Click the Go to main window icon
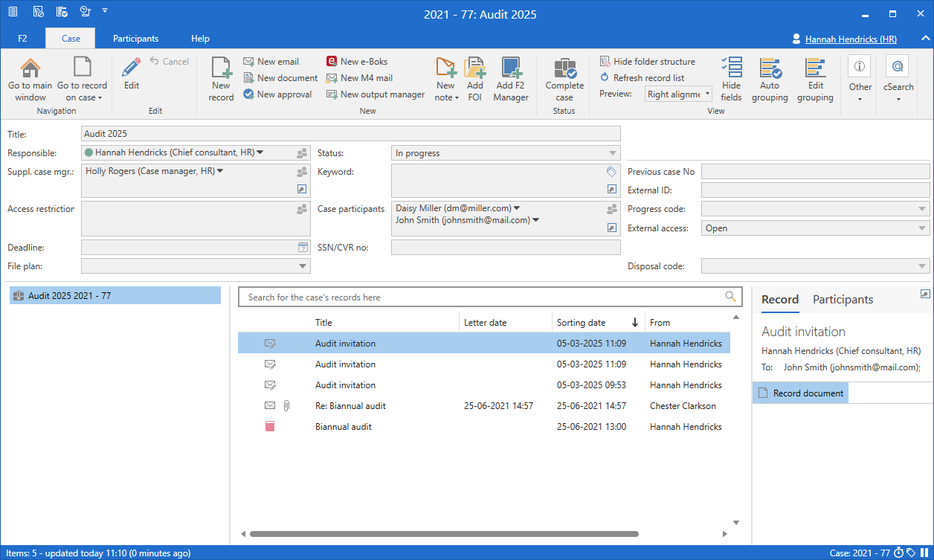Image resolution: width=934 pixels, height=560 pixels. point(30,69)
